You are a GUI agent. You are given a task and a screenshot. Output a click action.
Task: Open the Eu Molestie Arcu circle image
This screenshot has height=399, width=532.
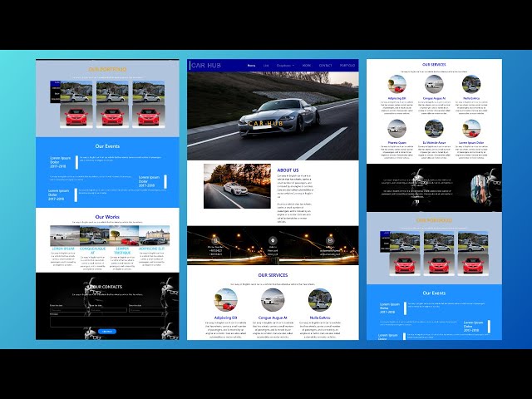(434, 129)
